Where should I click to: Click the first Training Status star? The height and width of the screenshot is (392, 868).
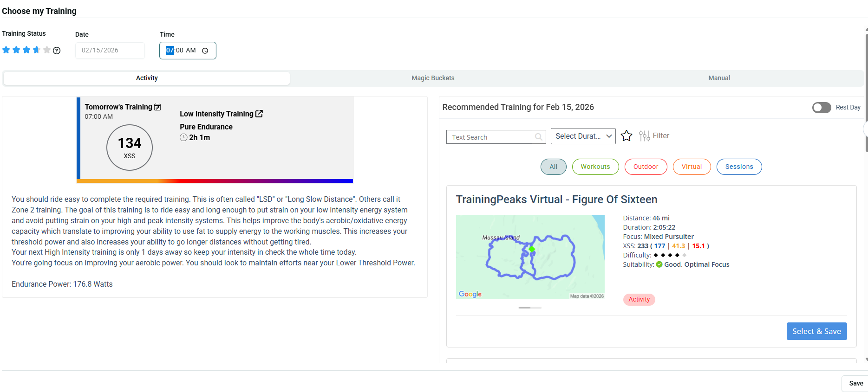[6, 50]
